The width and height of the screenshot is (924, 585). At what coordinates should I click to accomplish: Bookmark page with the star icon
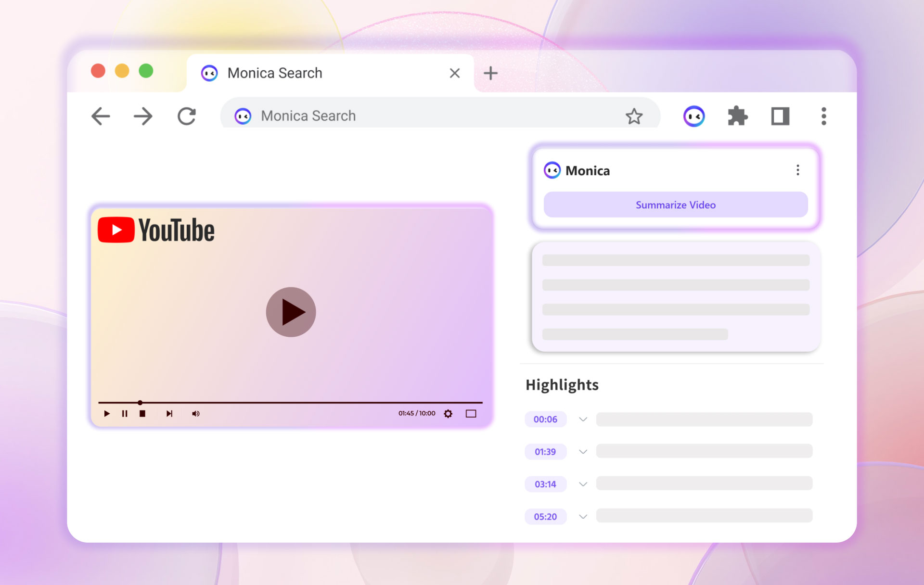pyautogui.click(x=634, y=116)
